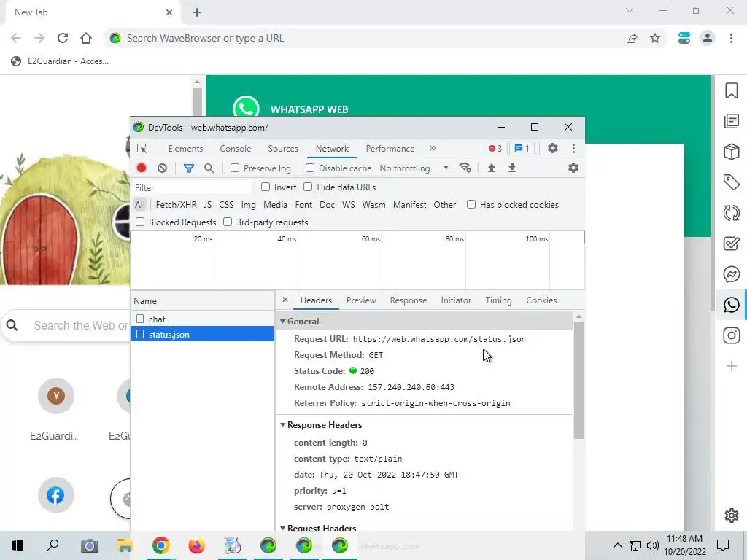Open the Response tab of request

[409, 300]
